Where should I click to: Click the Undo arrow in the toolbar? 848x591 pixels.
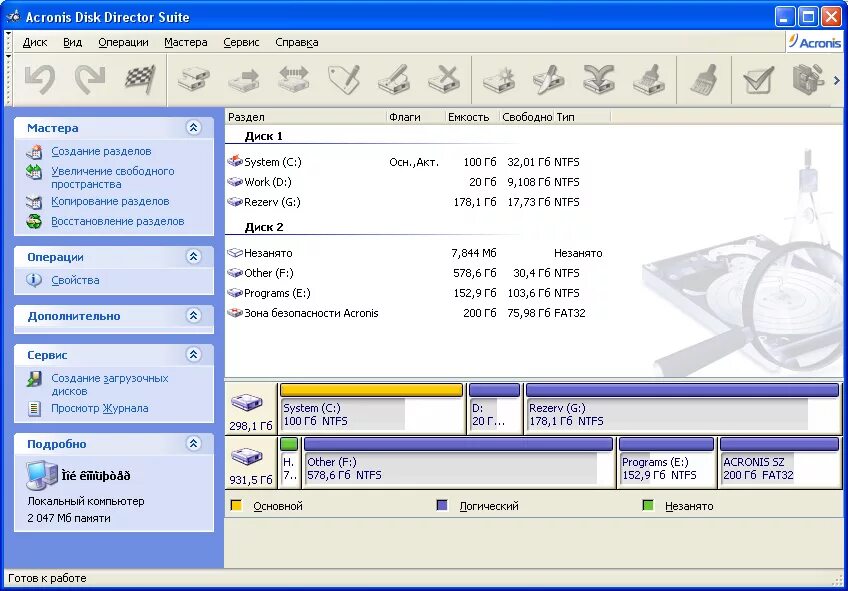point(40,80)
